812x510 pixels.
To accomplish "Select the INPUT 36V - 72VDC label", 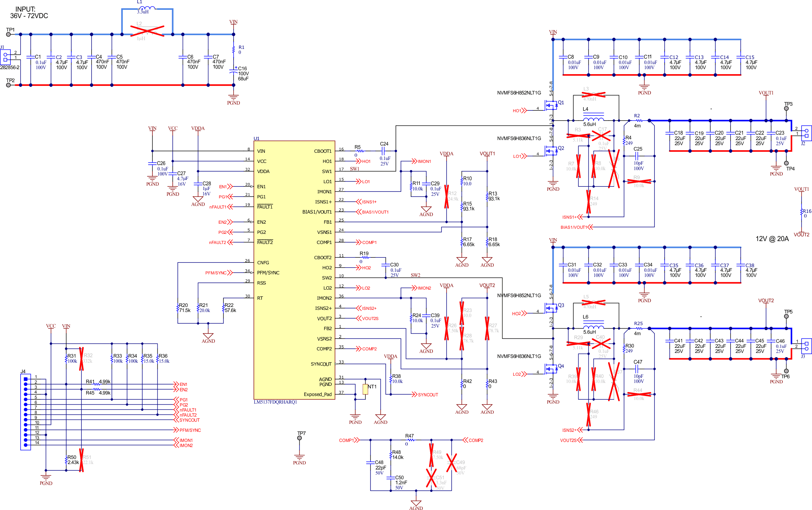I will click(29, 13).
